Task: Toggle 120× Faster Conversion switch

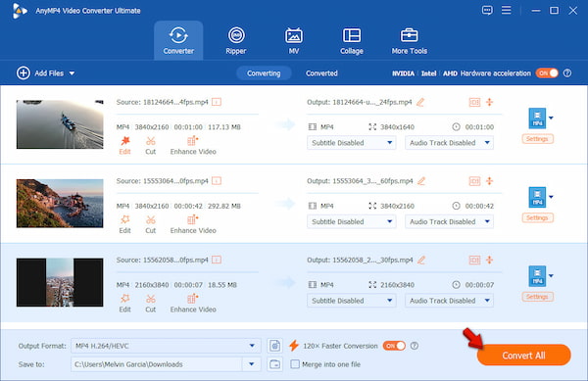Action: (x=394, y=346)
